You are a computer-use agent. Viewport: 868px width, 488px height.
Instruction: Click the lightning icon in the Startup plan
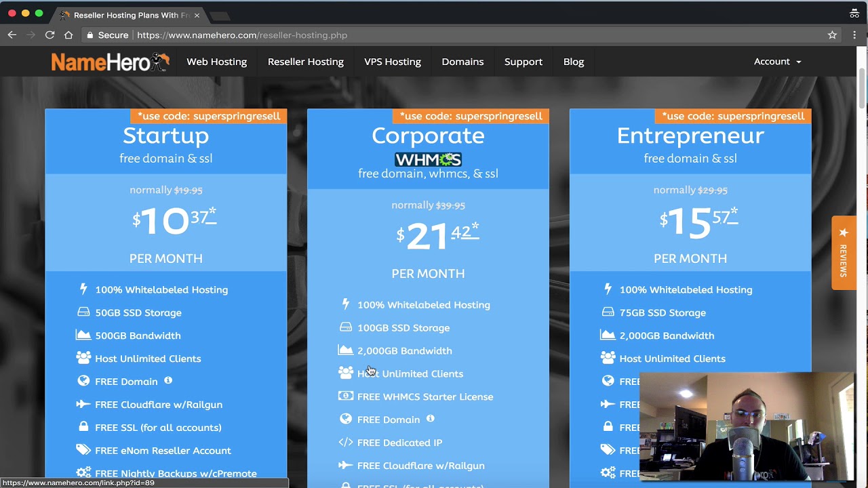tap(83, 289)
